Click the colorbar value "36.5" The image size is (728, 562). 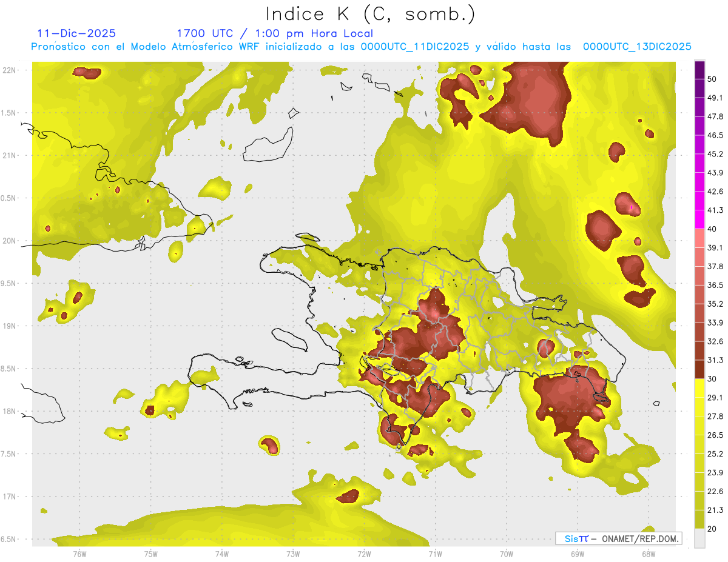[x=715, y=285]
